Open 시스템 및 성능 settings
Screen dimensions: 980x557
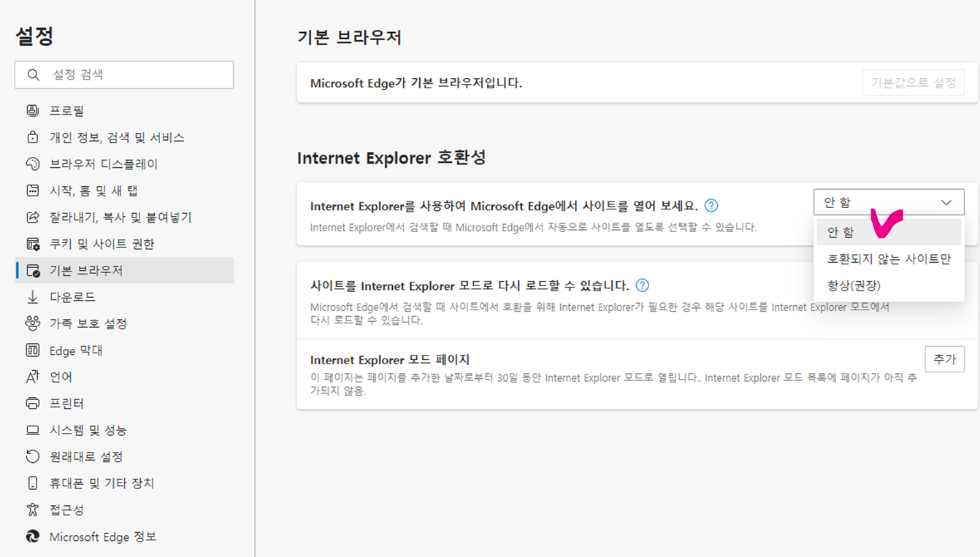(x=124, y=430)
